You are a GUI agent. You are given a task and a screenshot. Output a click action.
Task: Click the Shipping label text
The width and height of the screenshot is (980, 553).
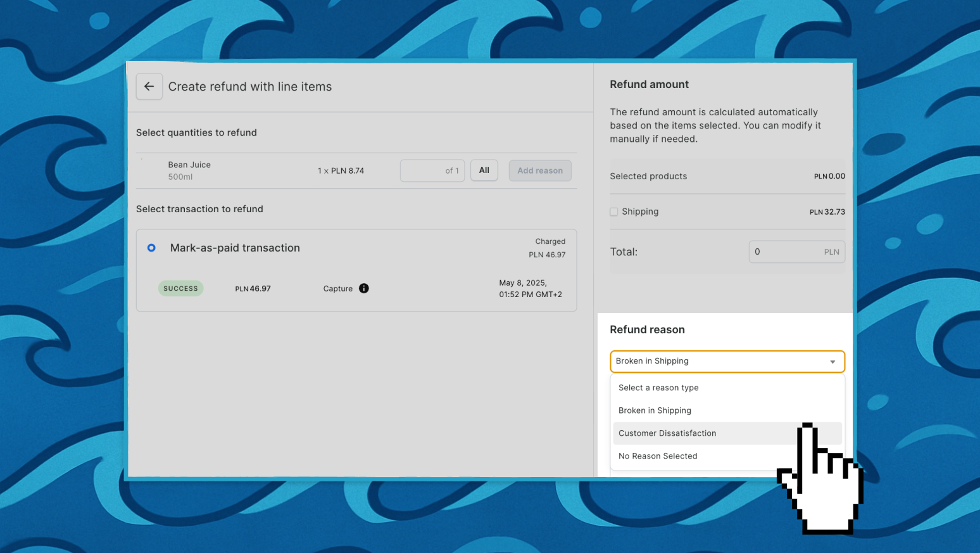pos(640,212)
